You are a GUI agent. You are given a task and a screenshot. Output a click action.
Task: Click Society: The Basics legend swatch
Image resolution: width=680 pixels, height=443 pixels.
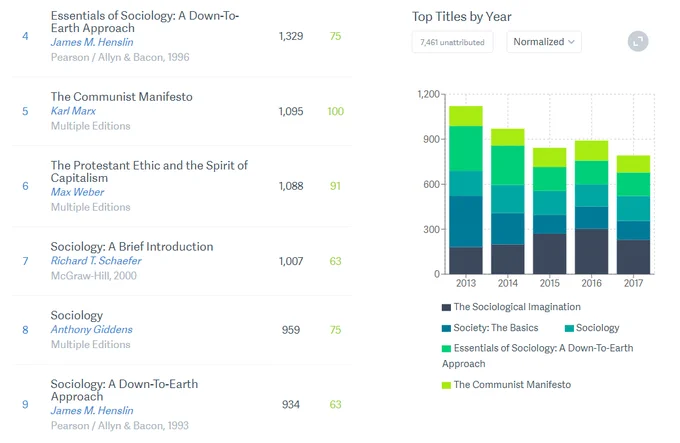446,328
